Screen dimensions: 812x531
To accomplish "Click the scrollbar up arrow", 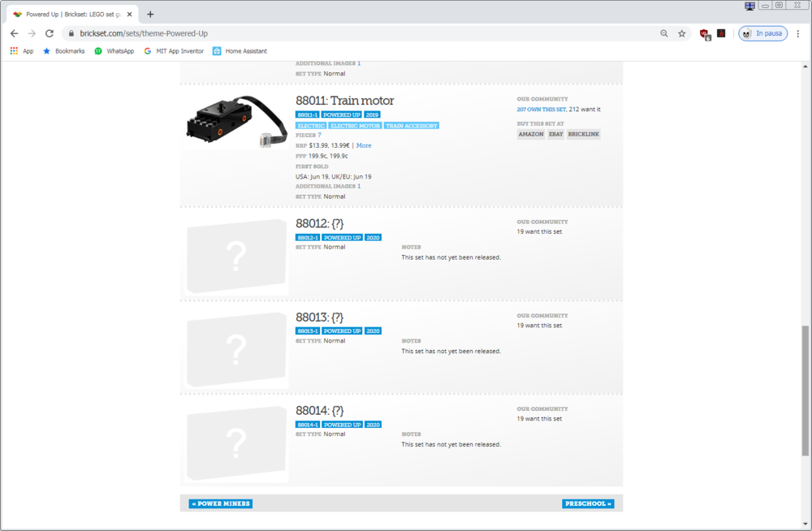I will point(806,67).
